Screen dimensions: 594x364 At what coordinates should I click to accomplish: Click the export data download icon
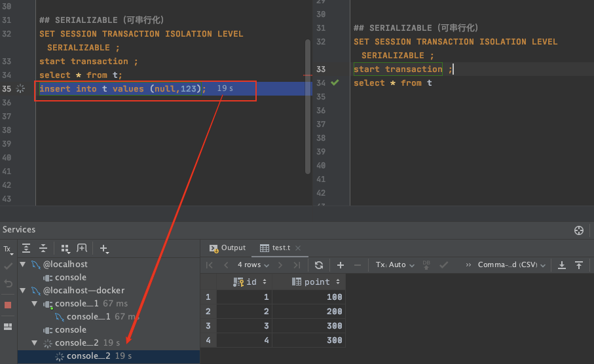coord(562,265)
